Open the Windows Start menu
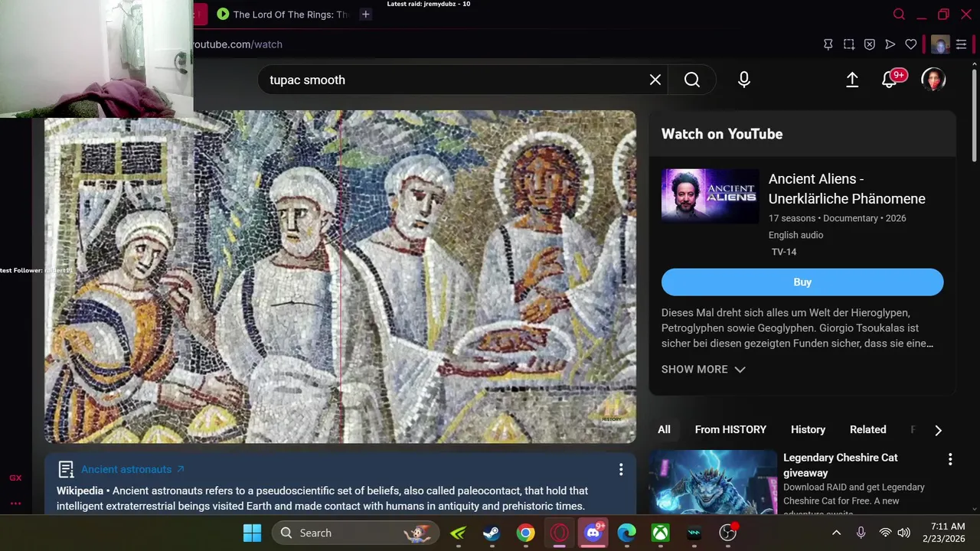980x551 pixels. [x=252, y=533]
